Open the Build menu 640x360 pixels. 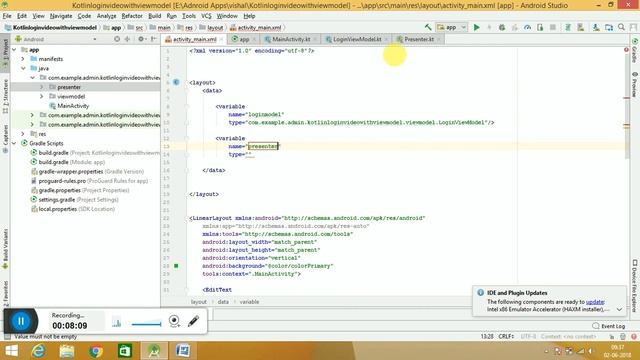(154, 16)
